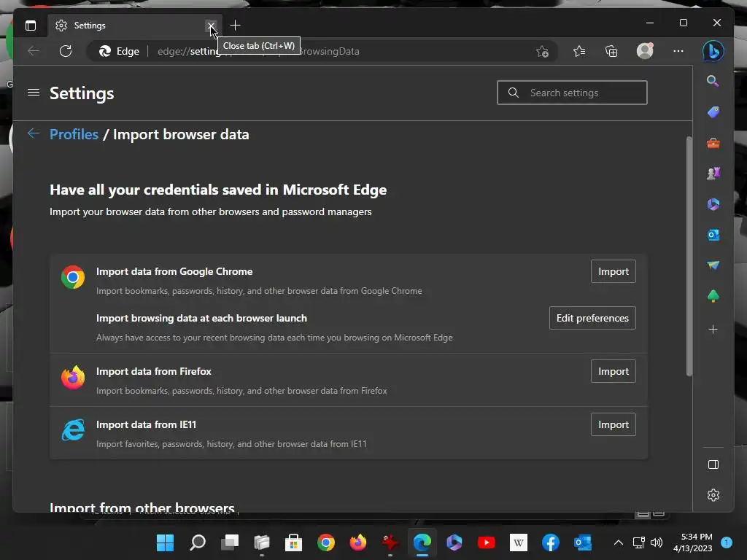747x560 pixels.
Task: Expand the Settings hamburger menu
Action: (x=33, y=93)
